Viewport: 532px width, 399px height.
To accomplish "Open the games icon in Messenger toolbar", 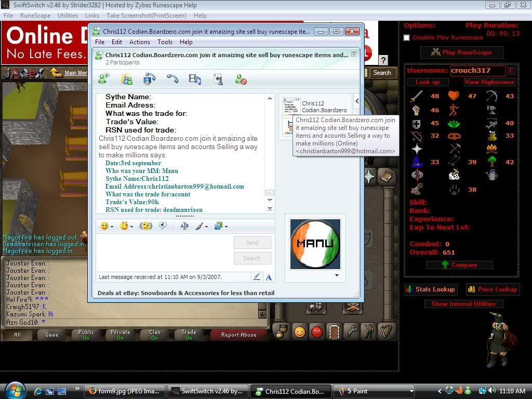I will pos(218,79).
